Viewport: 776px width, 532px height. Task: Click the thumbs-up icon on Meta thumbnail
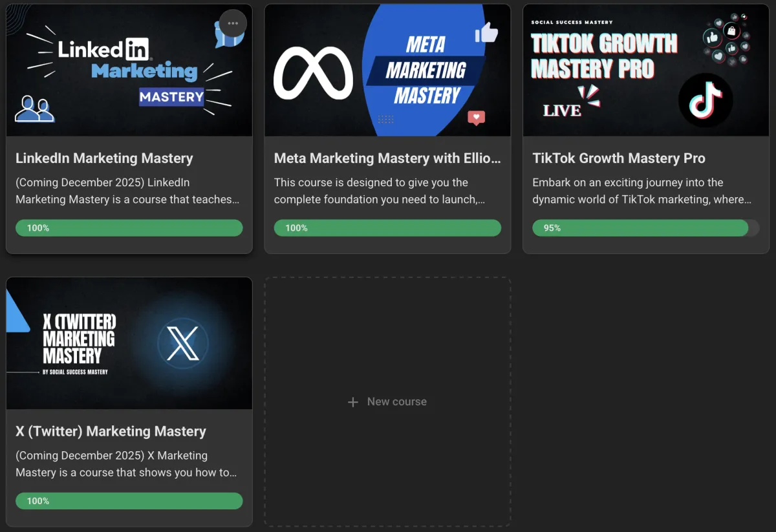click(x=486, y=32)
